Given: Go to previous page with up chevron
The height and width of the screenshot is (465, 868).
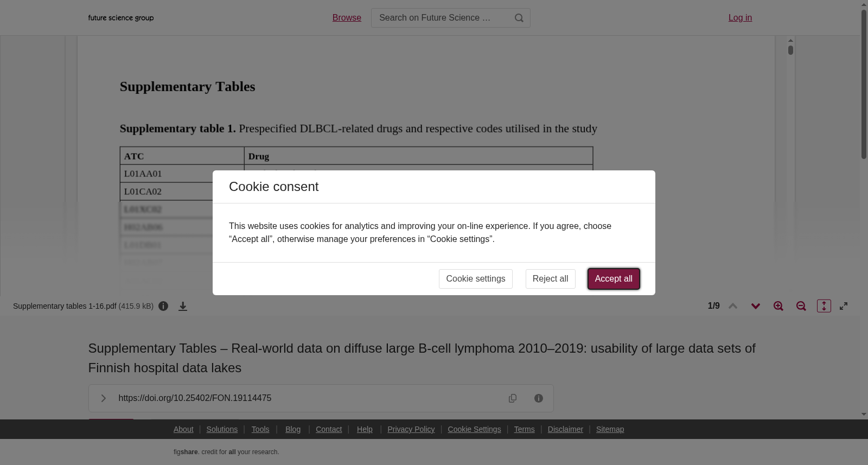Looking at the screenshot, I should 733,306.
